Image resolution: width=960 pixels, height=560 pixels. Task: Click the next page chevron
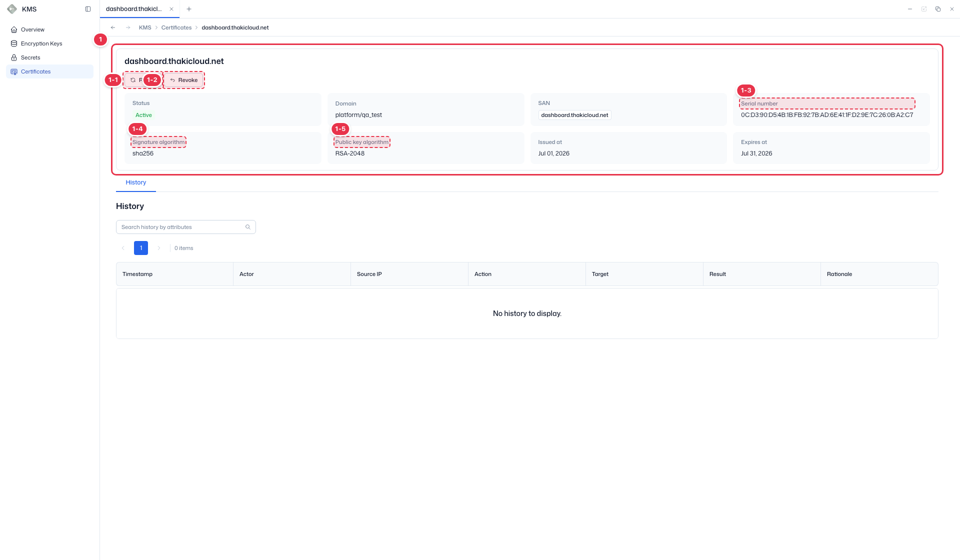point(159,248)
